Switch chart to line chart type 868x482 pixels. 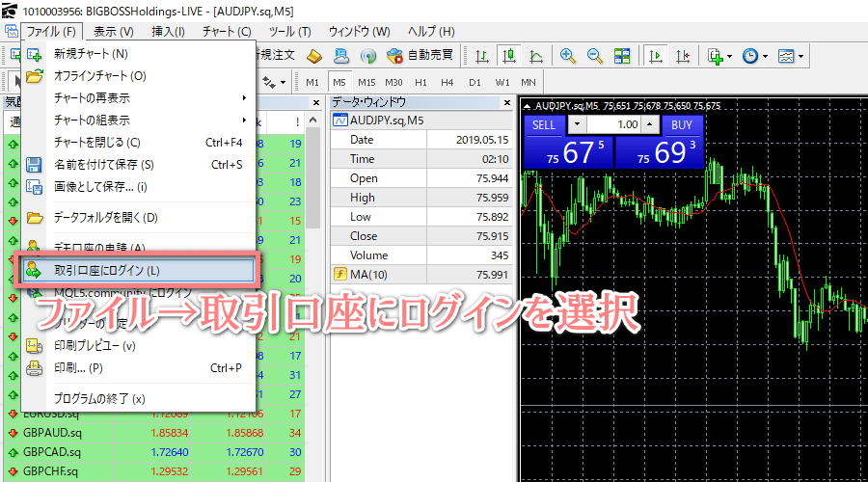[x=536, y=56]
